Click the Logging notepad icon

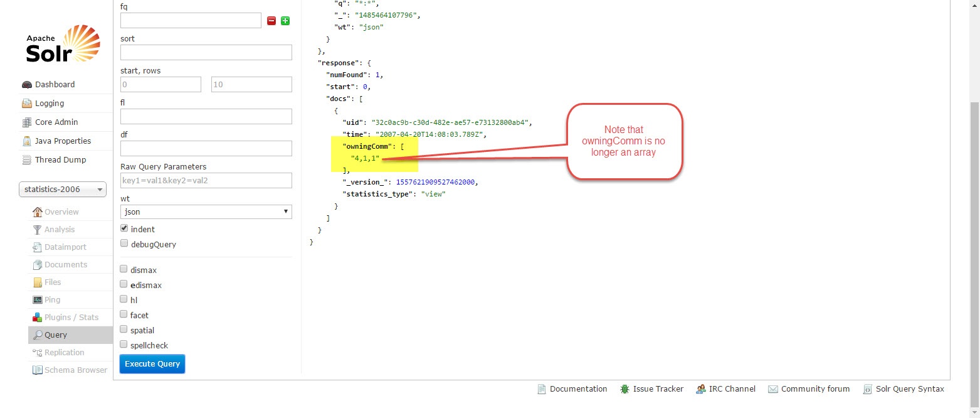pos(26,104)
